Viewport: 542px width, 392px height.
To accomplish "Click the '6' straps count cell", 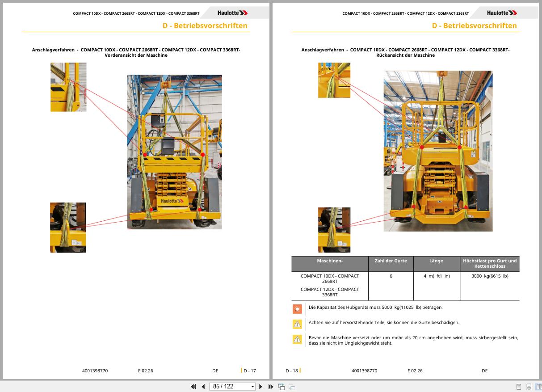I will click(391, 276).
